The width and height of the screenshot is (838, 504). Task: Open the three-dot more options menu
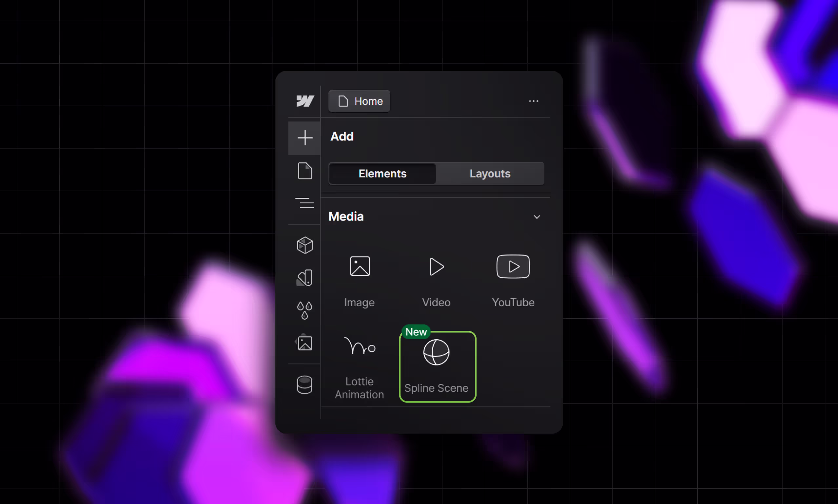point(534,101)
